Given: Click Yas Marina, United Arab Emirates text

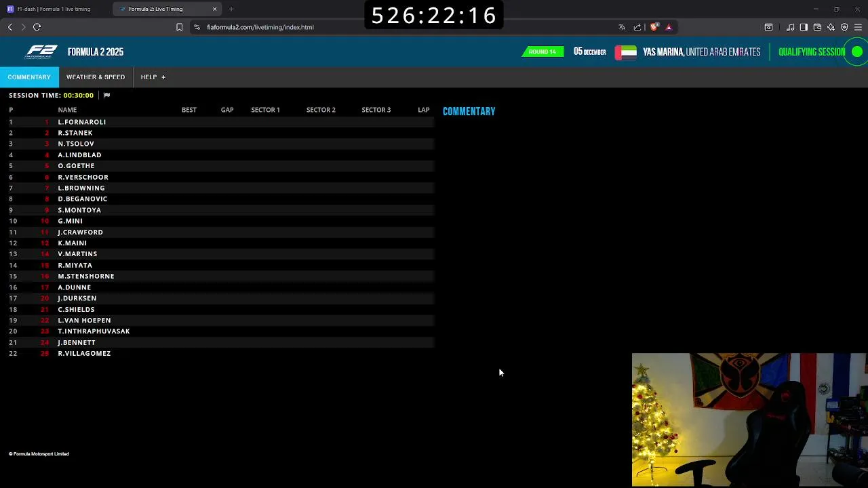Looking at the screenshot, I should click(x=701, y=52).
